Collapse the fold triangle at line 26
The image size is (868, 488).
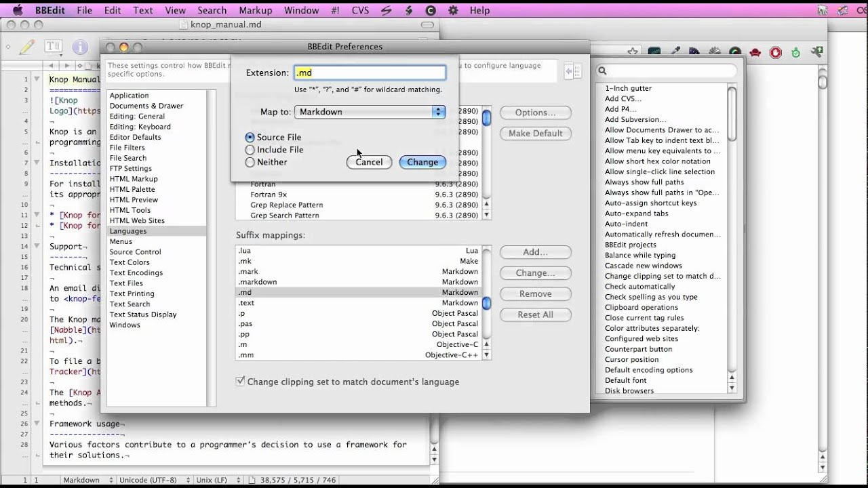click(36, 424)
